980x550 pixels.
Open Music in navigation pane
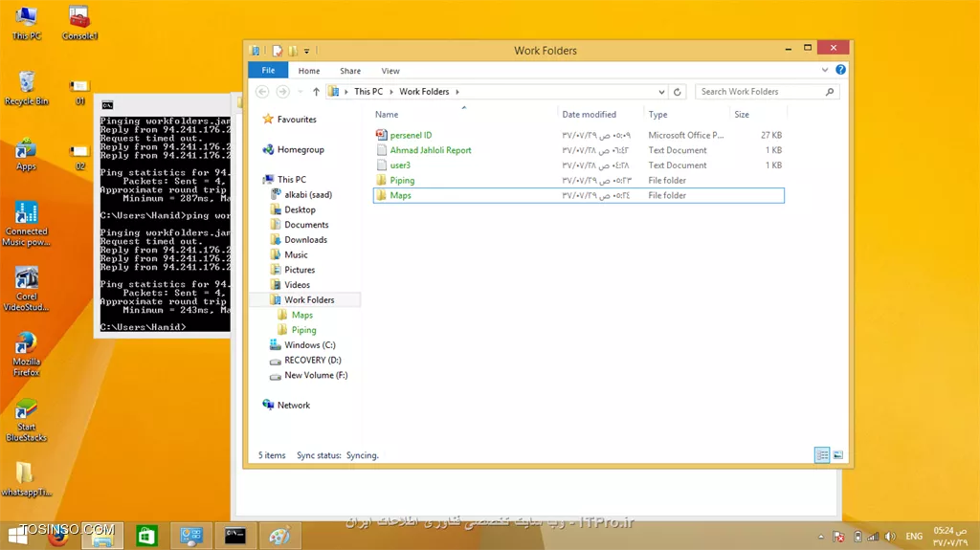coord(296,254)
